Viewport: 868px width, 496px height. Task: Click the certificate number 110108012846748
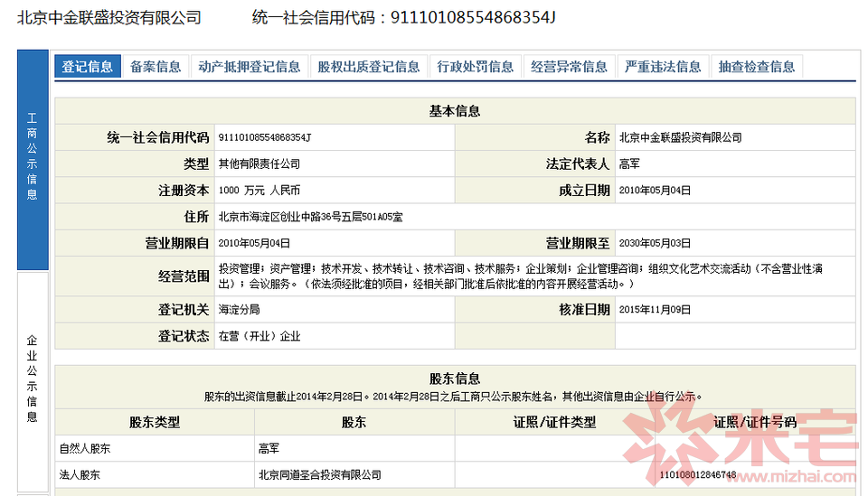point(698,475)
